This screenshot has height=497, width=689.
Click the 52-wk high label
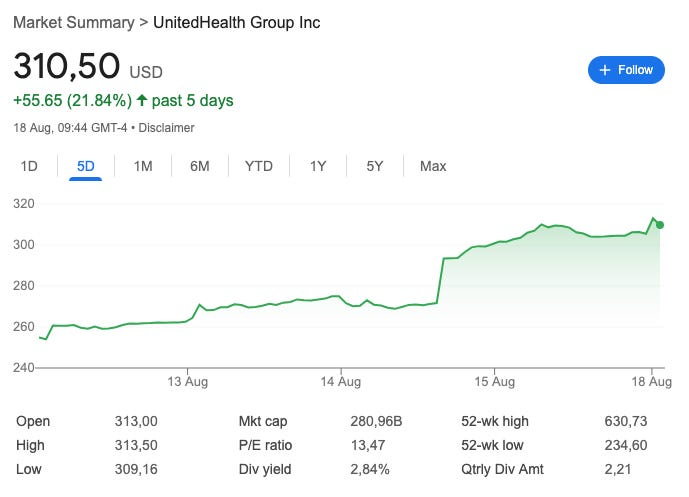tap(495, 421)
